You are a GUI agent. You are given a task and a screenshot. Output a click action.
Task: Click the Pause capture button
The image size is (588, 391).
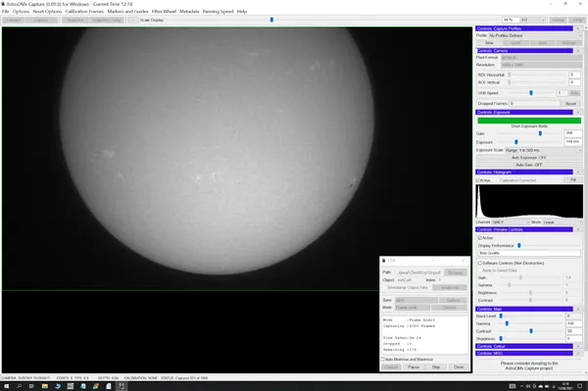(414, 367)
